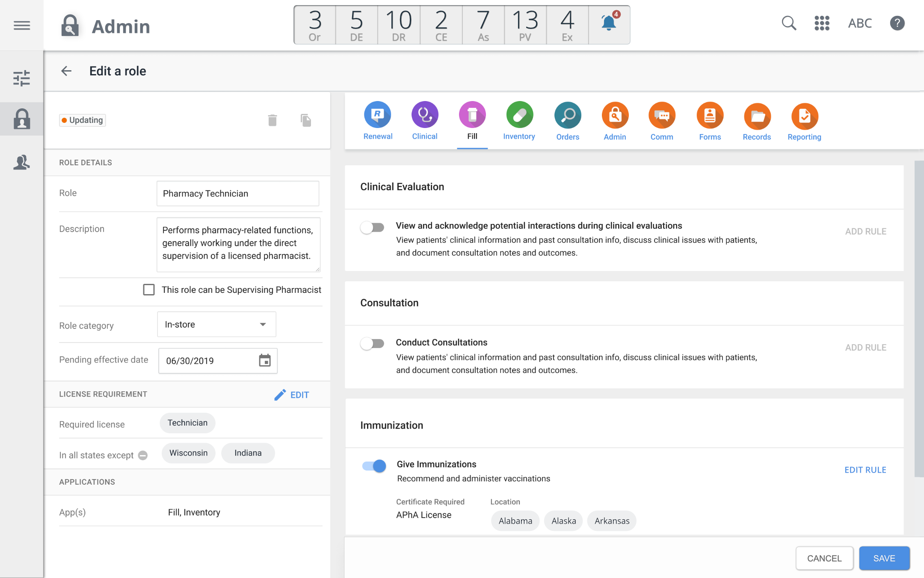This screenshot has width=924, height=578.
Task: Open the Role category In-store dropdown
Action: [216, 325]
